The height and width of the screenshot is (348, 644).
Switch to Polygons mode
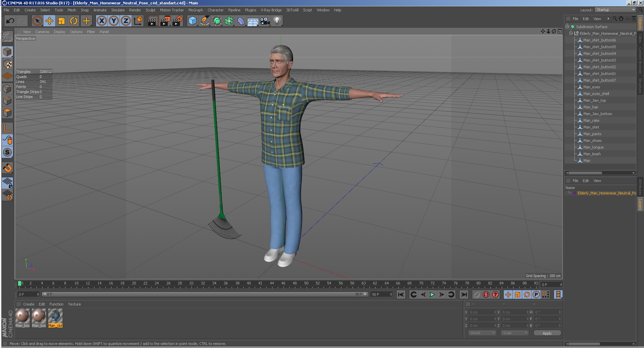coord(7,113)
